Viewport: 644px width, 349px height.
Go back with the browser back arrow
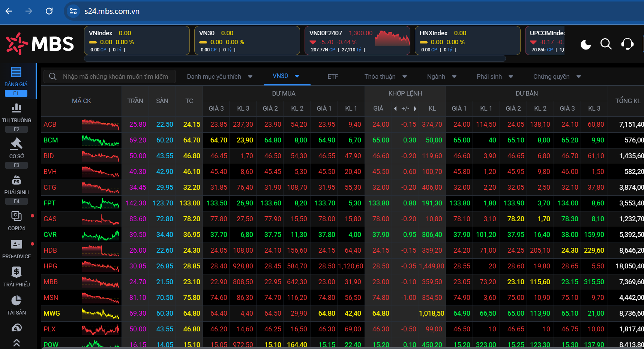(9, 11)
